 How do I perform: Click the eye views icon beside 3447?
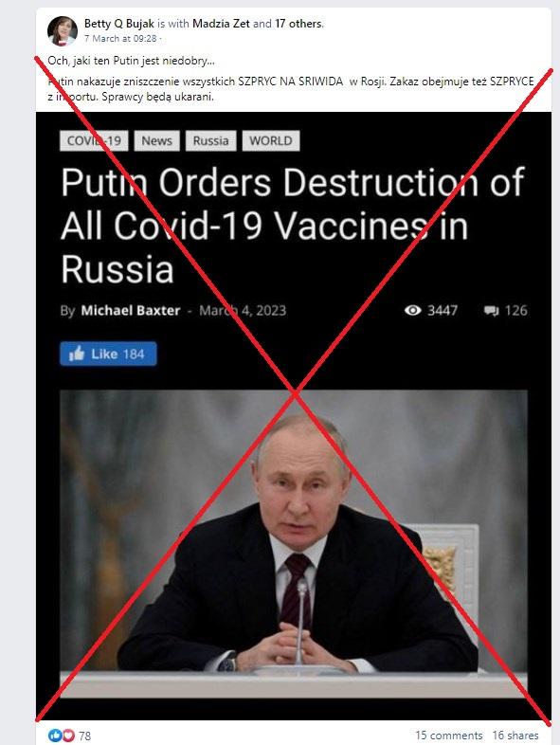click(413, 310)
